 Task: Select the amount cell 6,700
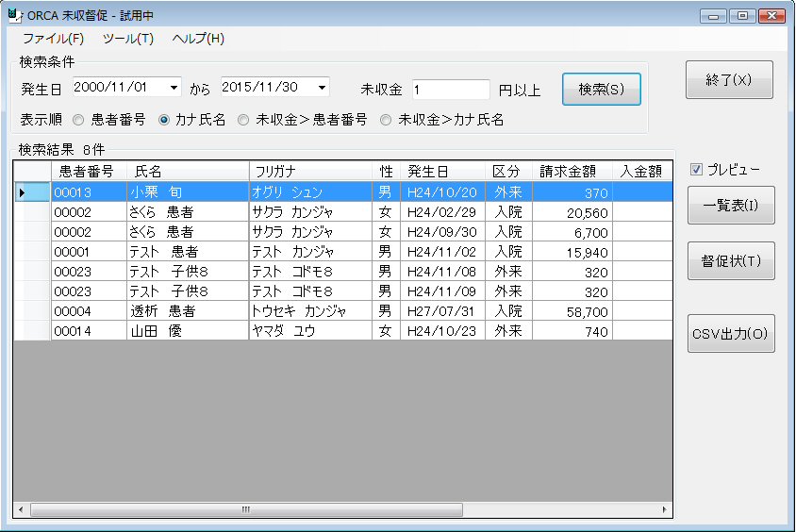click(572, 232)
